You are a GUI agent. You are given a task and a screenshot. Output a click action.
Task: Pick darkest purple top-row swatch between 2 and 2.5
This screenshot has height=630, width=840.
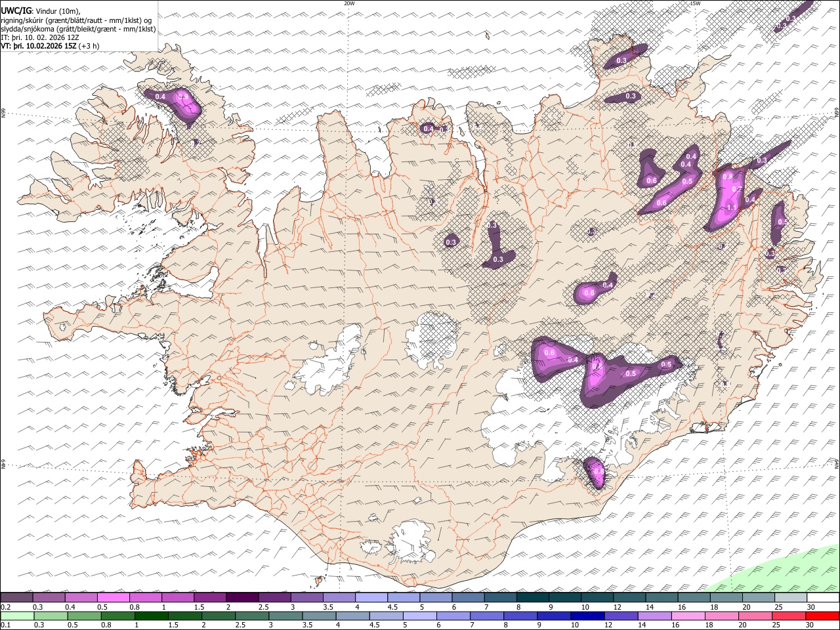click(x=242, y=597)
